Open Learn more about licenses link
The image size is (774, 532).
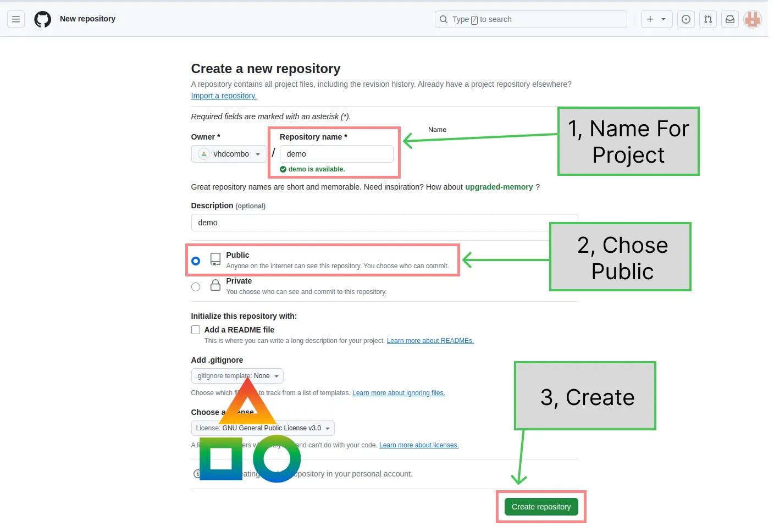pos(419,445)
